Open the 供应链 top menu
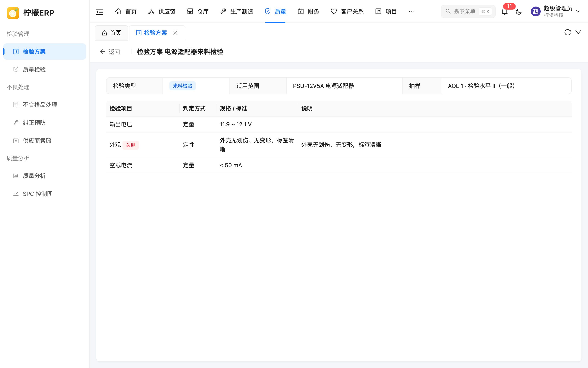The width and height of the screenshot is (588, 368). [x=162, y=11]
